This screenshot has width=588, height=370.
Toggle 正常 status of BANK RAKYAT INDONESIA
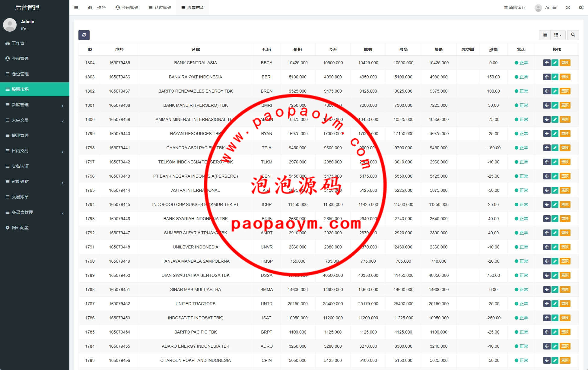tap(521, 77)
